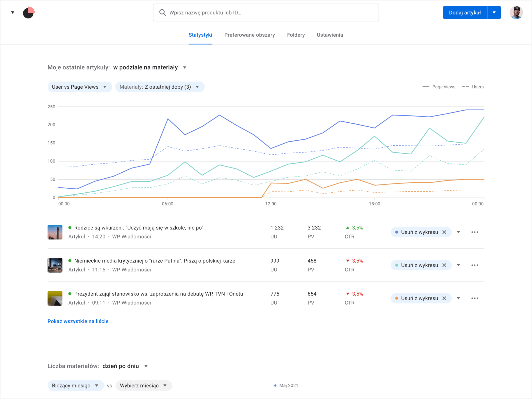Toggle the Users legend item
The image size is (532, 399).
473,87
